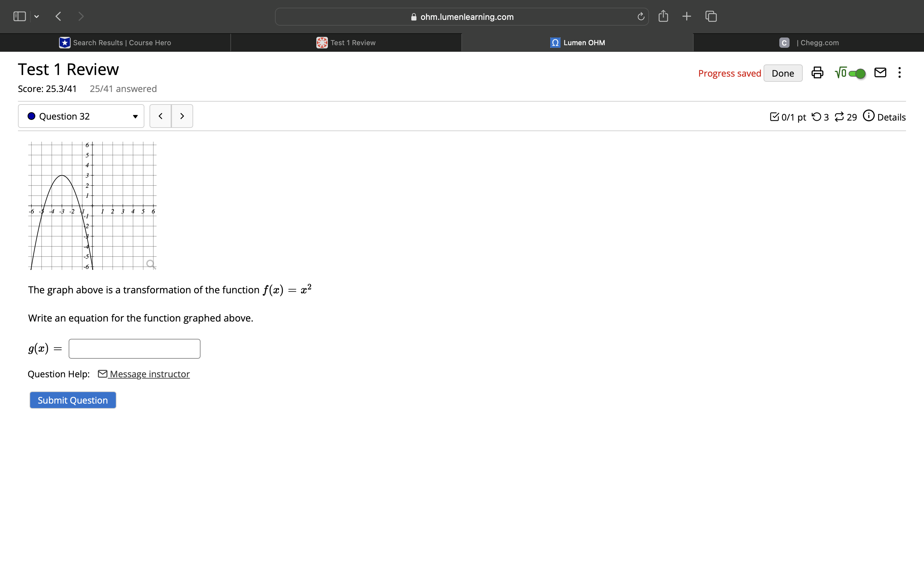Screen dimensions: 924x577
Task: Go to the previous question arrow
Action: 160,116
